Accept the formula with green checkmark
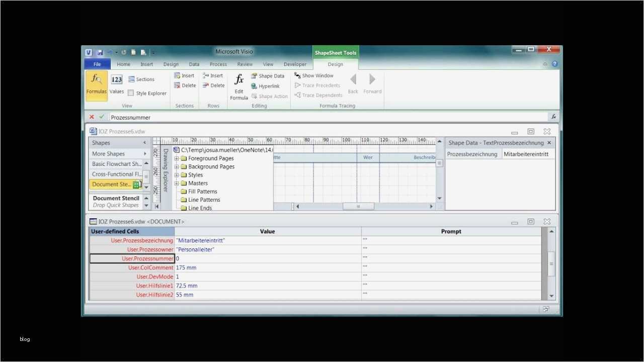 coord(102,117)
